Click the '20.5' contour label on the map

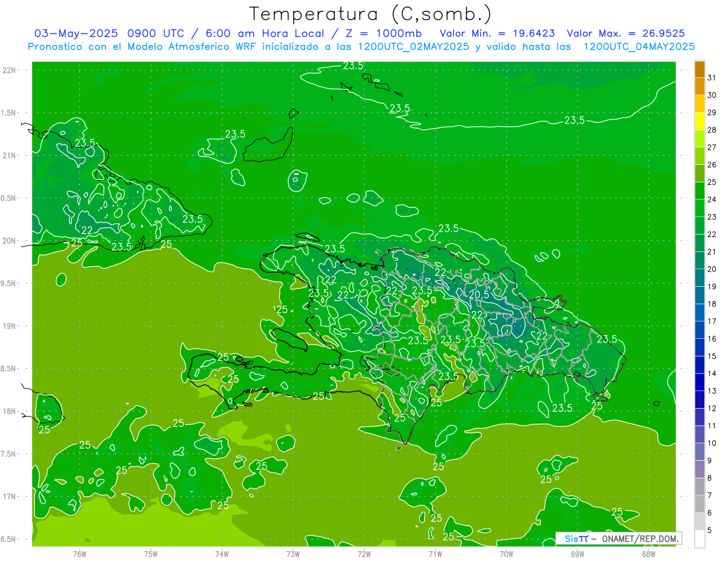[x=479, y=294]
